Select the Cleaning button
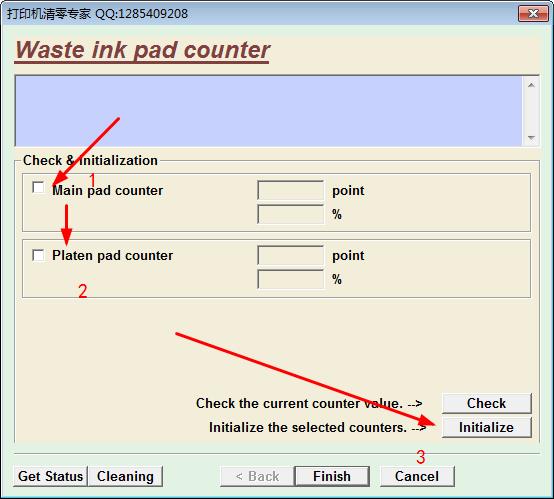Image resolution: width=554 pixels, height=499 pixels. point(125,476)
